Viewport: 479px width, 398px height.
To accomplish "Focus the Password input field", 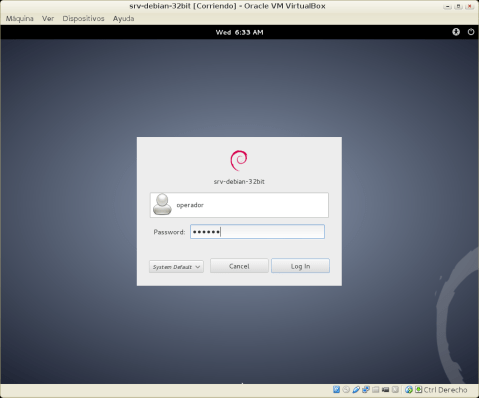I will [257, 232].
